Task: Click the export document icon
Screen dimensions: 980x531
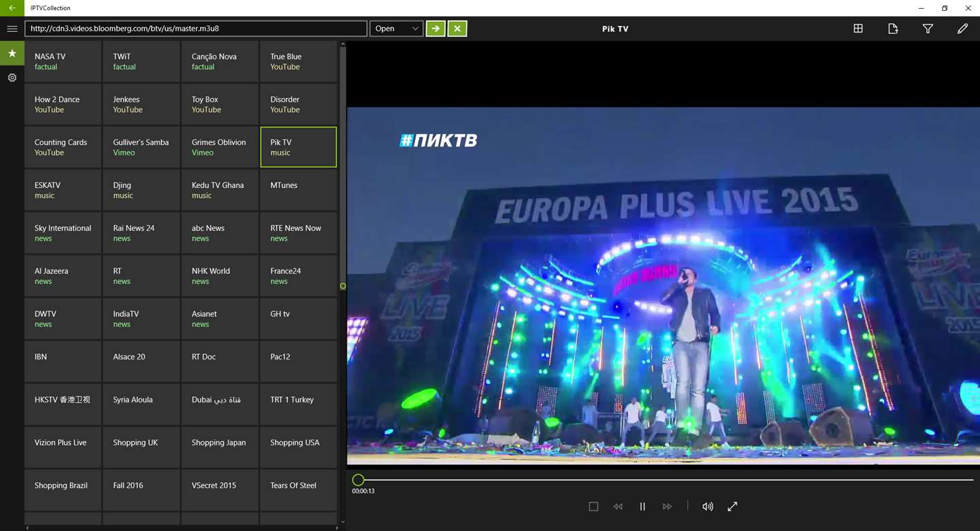Action: [893, 29]
